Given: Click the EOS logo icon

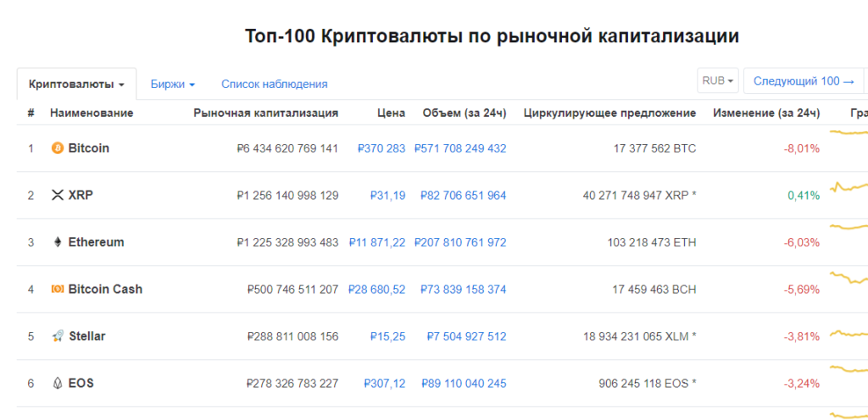Looking at the screenshot, I should [58, 383].
